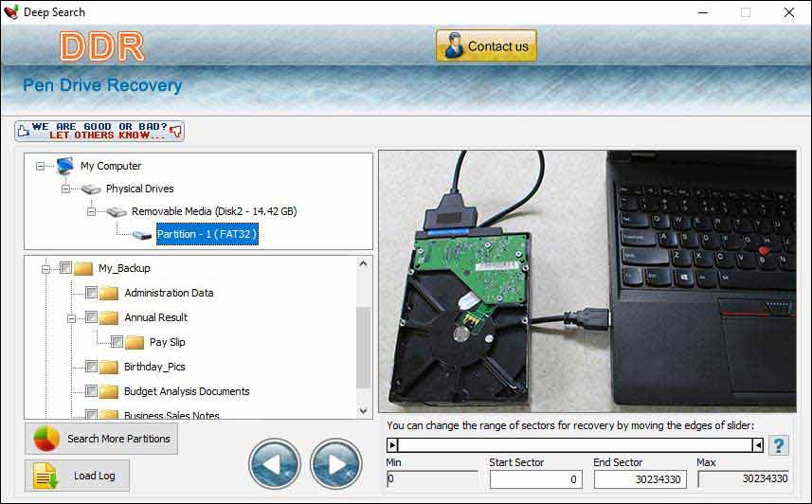The width and height of the screenshot is (812, 504).
Task: Select Partition - 1 (FAT32) entry
Action: 207,234
